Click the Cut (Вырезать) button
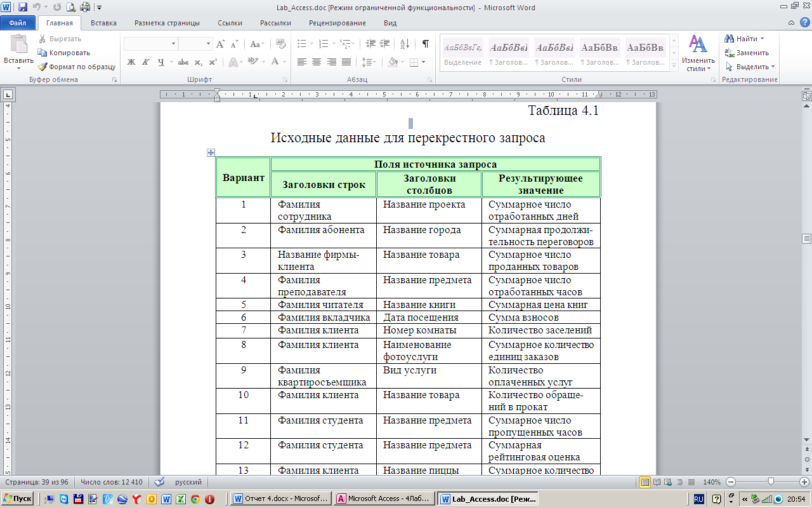Screen dimensions: 812x508 (60, 39)
